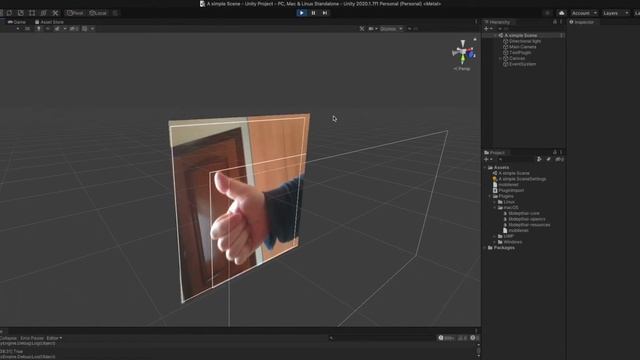
Task: Click the Project search-by-type icon
Action: point(539,159)
